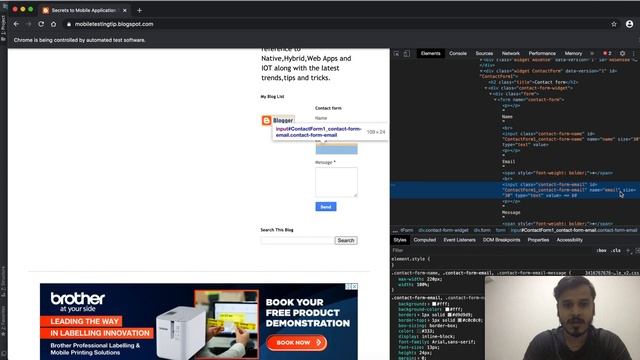Select the Accessibility sidebar tab

pyautogui.click(x=569, y=240)
